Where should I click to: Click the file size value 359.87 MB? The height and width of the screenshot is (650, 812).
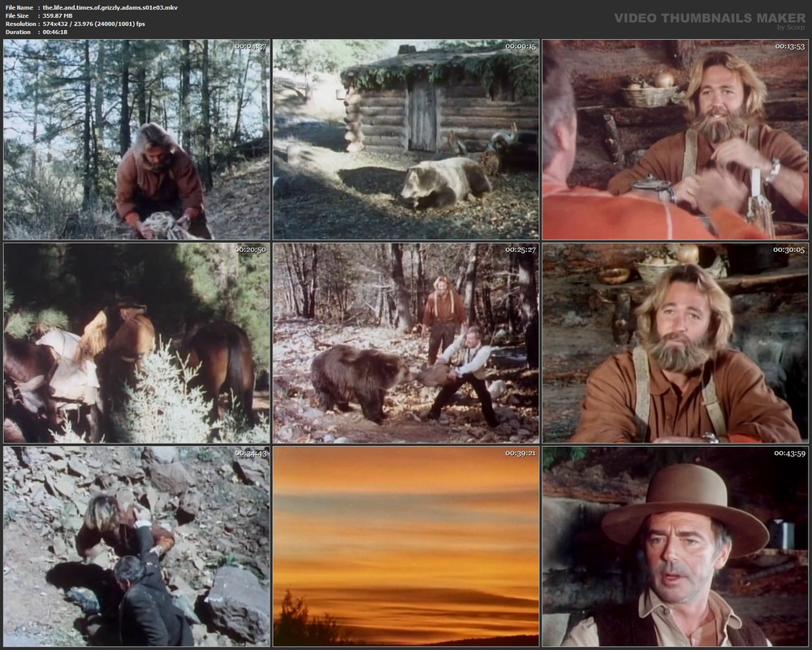click(x=58, y=15)
